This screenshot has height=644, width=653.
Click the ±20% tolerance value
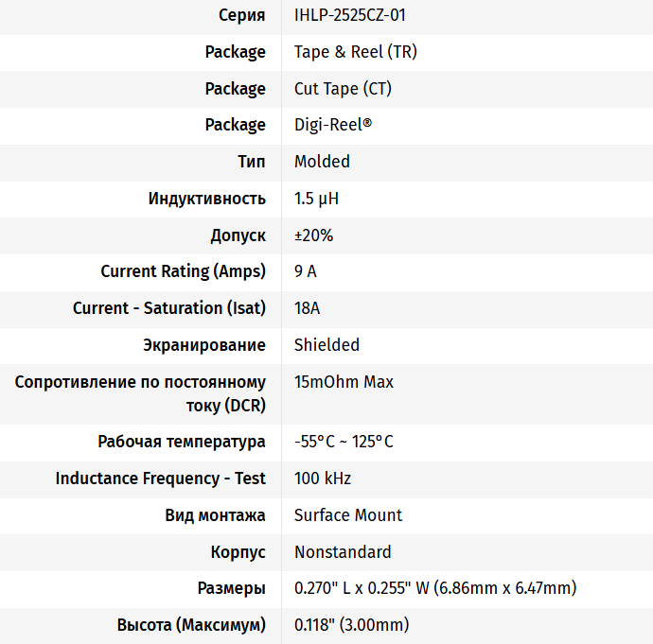click(313, 235)
